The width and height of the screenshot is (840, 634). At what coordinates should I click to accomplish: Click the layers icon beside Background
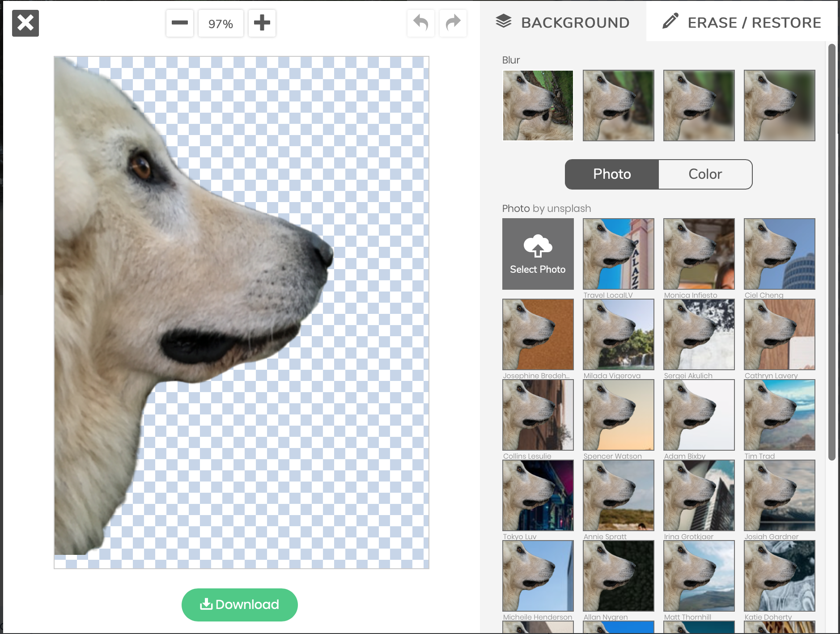pos(505,21)
